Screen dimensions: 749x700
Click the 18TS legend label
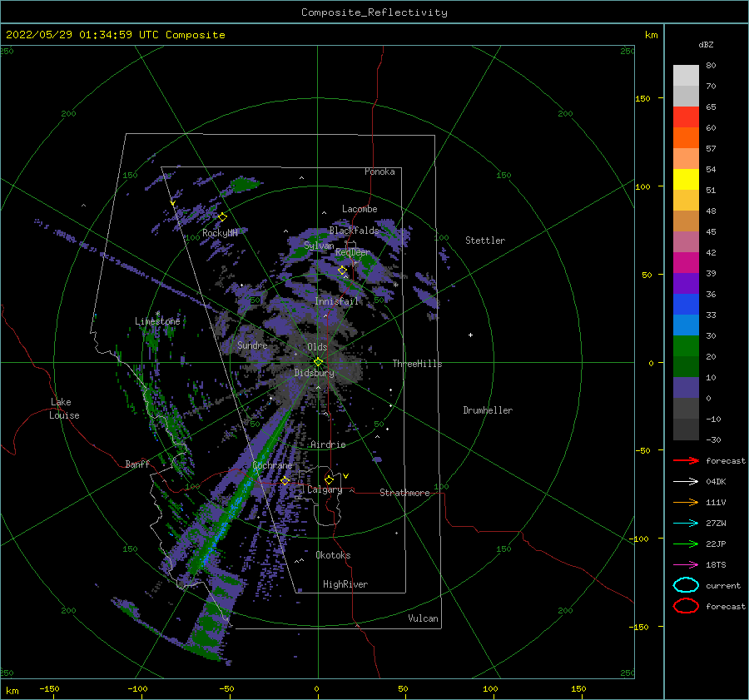pyautogui.click(x=716, y=565)
